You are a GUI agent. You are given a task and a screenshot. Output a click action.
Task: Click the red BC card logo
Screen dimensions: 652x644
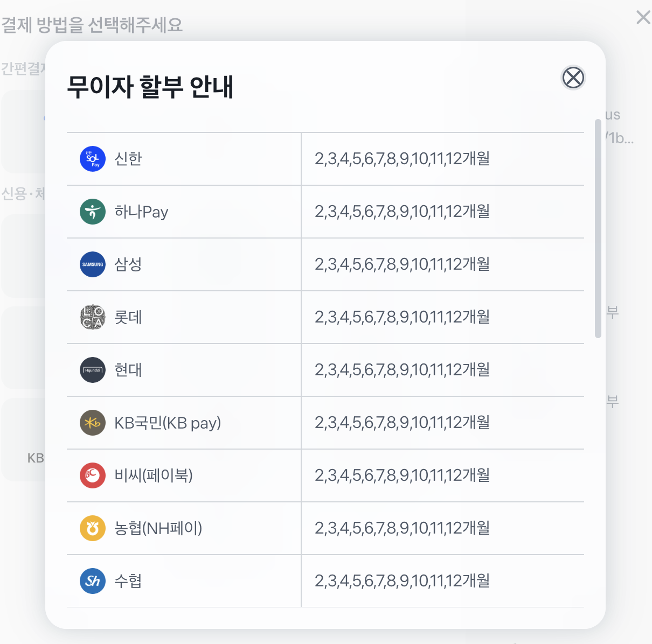93,475
